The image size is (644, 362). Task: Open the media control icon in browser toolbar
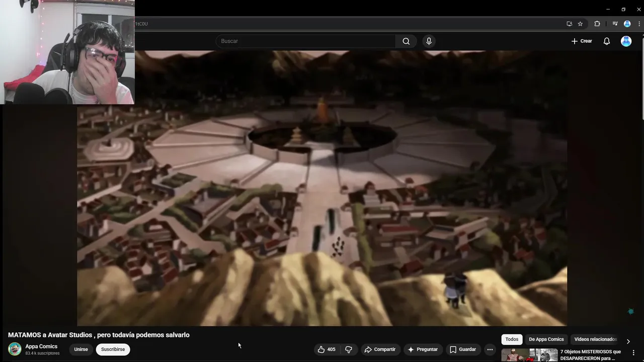[x=615, y=24]
